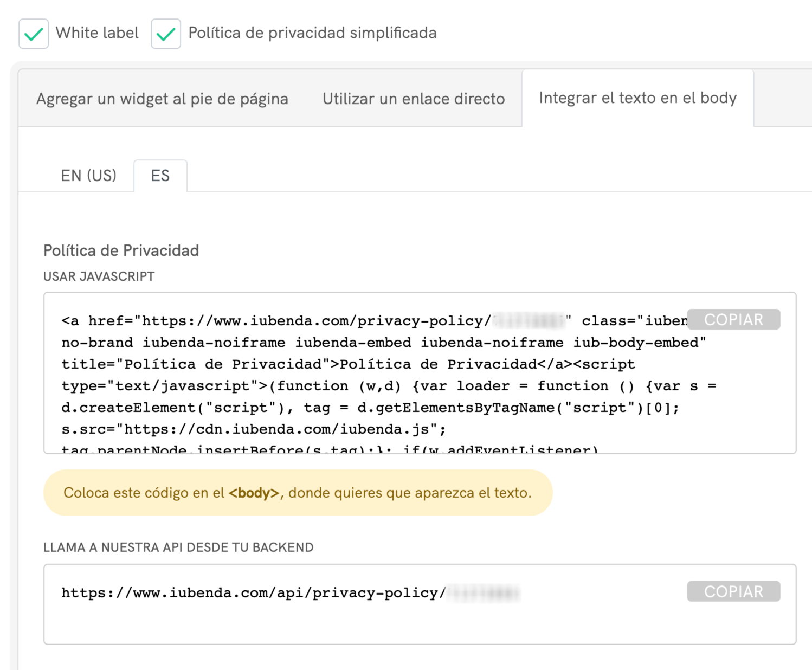This screenshot has height=670, width=812.
Task: Click the yellow Coloca este código notice
Action: click(298, 493)
